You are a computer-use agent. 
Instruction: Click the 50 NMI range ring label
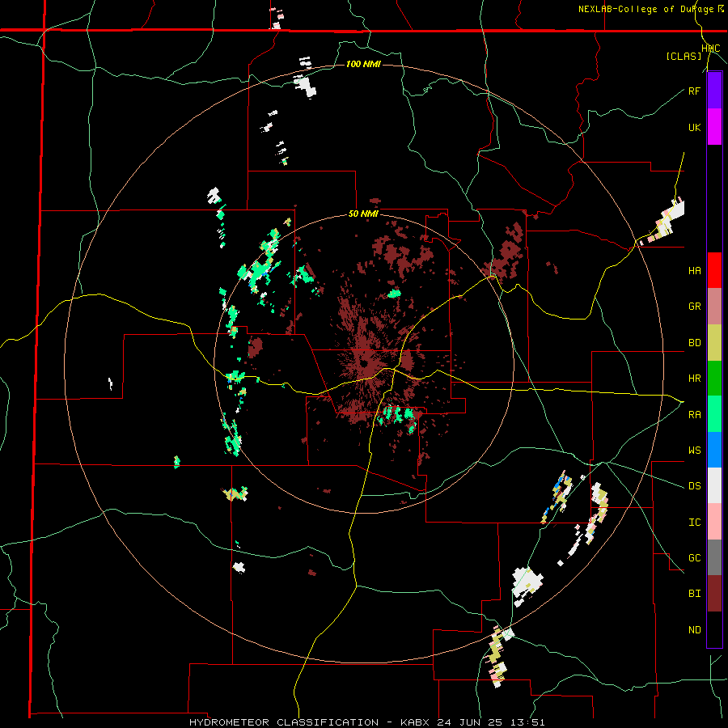pyautogui.click(x=363, y=214)
